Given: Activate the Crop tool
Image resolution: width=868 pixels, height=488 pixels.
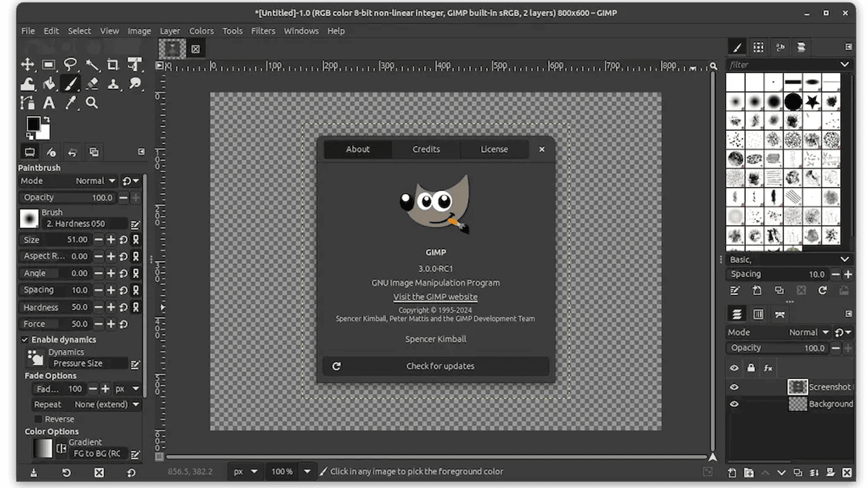Looking at the screenshot, I should click(113, 64).
